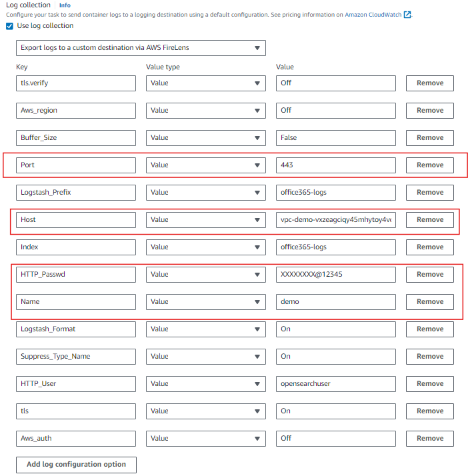Open the log destination FireLens dropdown
The height and width of the screenshot is (476, 474).
pos(141,47)
